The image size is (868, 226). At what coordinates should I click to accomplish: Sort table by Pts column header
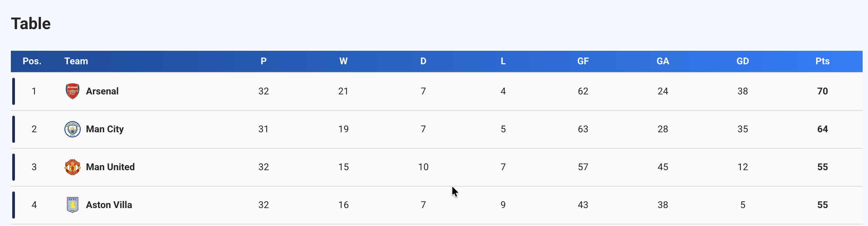click(x=822, y=61)
